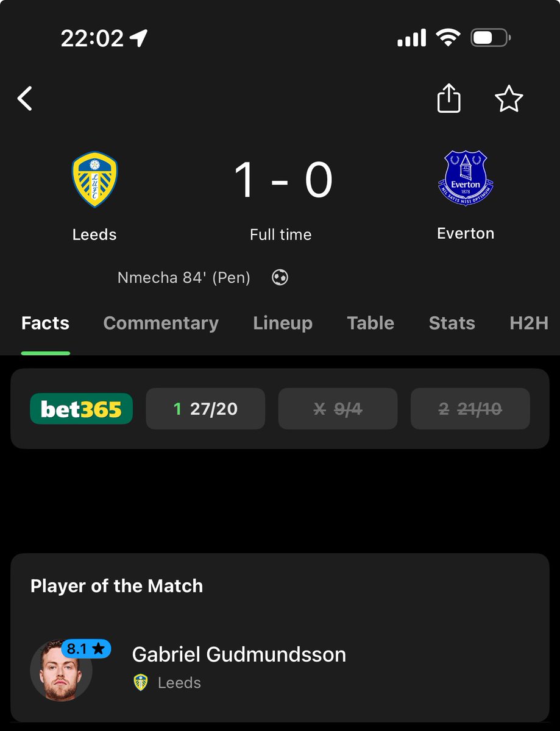560x731 pixels.
Task: Tap the small Leeds badge under Gudmundsson
Action: point(141,682)
